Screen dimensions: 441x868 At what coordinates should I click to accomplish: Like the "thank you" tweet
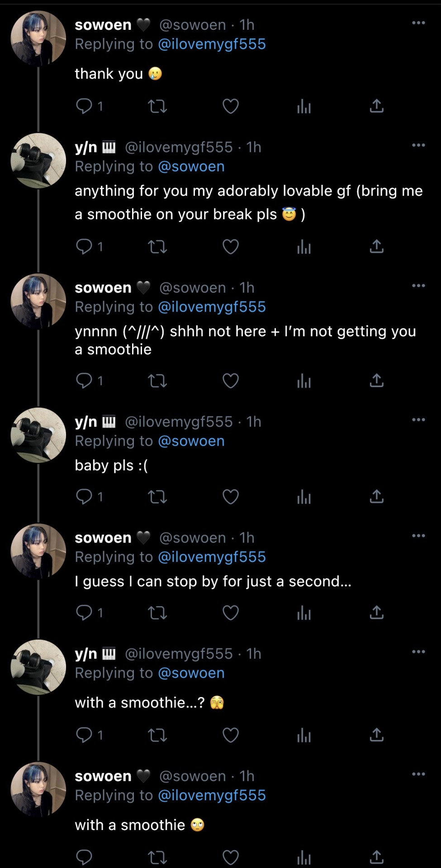230,106
